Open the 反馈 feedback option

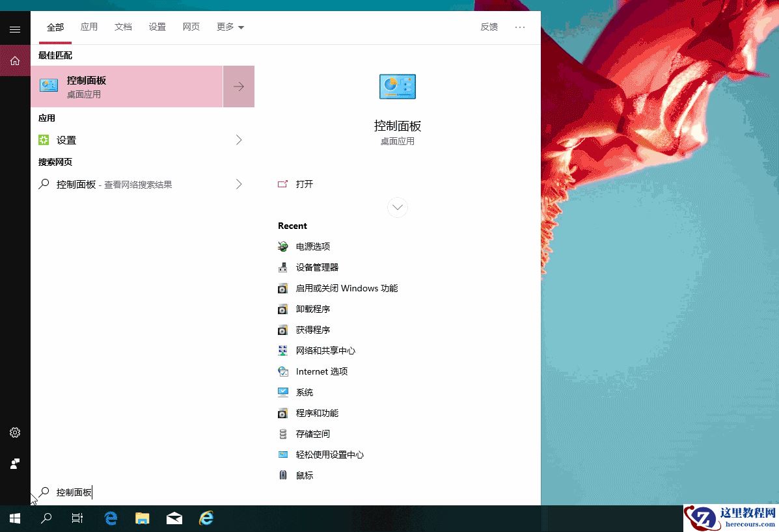pyautogui.click(x=489, y=27)
